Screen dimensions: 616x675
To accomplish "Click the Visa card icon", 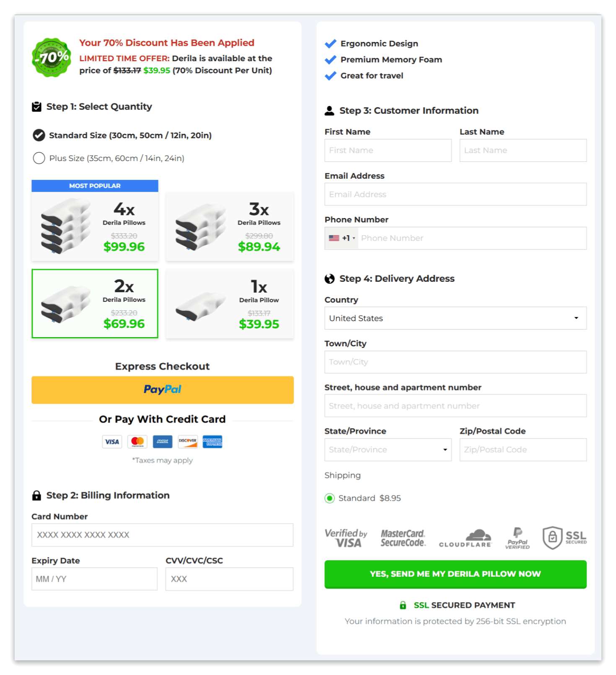I will tap(112, 441).
